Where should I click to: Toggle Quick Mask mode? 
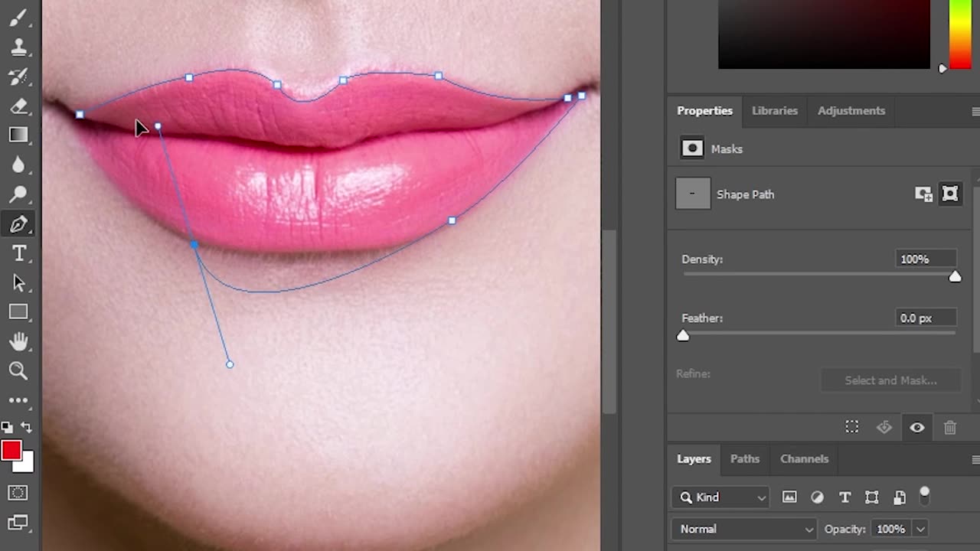[x=18, y=493]
